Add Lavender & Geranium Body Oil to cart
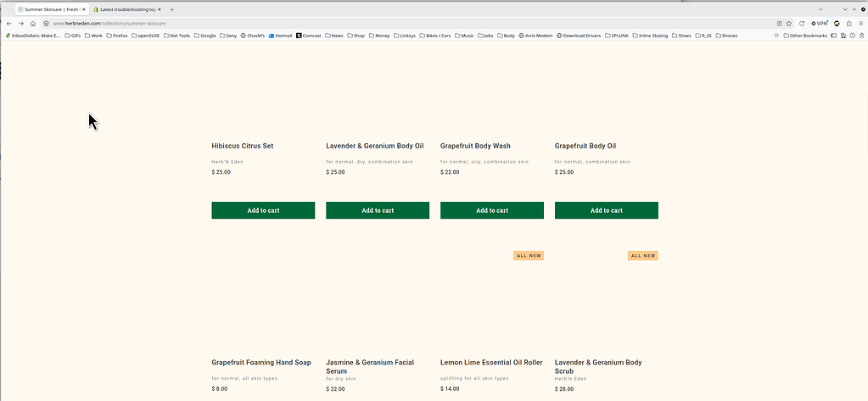This screenshot has width=868, height=401. pyautogui.click(x=378, y=210)
